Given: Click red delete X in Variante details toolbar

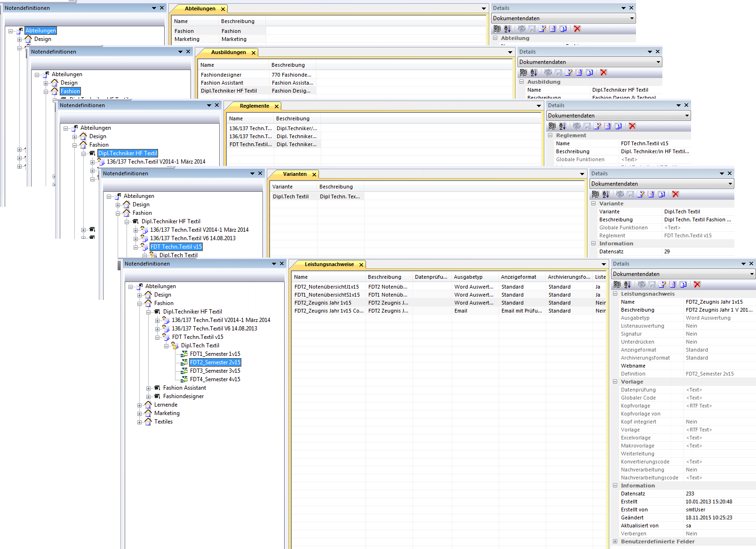Looking at the screenshot, I should point(676,194).
